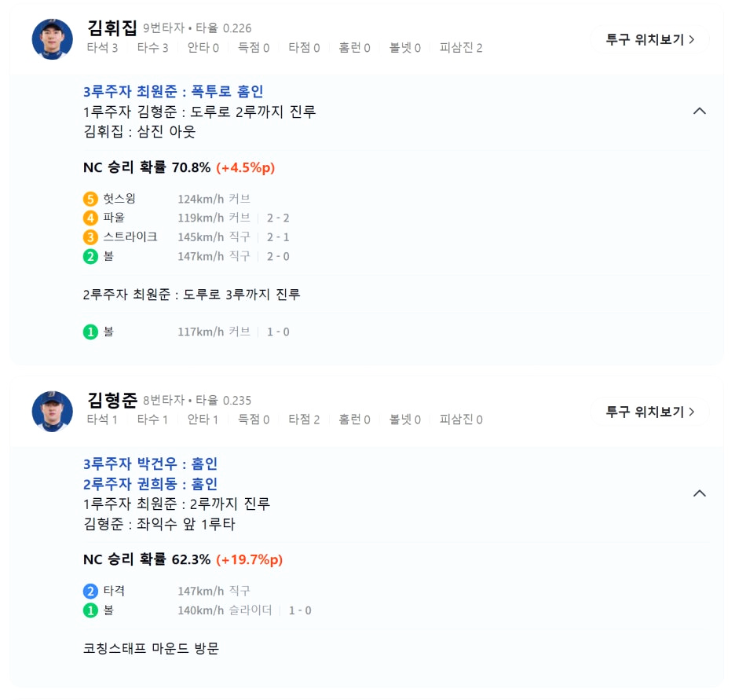Open 투구 위치보기 for 김형준

pyautogui.click(x=650, y=412)
